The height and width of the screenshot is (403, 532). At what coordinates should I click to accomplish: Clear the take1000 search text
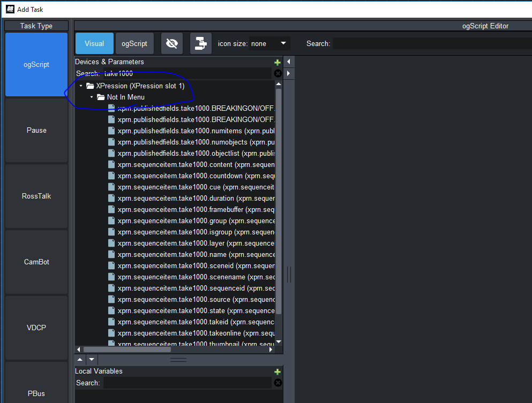tap(278, 73)
